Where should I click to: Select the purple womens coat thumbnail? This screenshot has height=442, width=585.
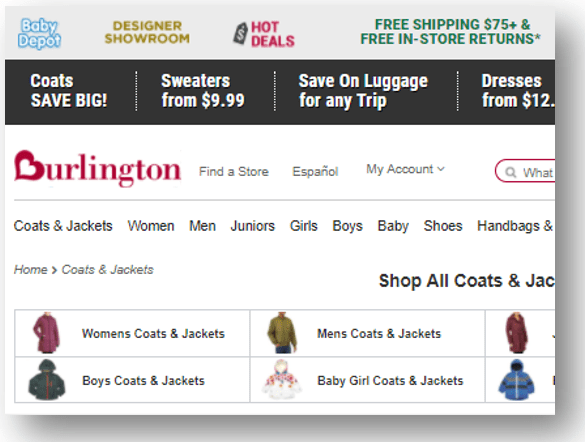pyautogui.click(x=46, y=333)
